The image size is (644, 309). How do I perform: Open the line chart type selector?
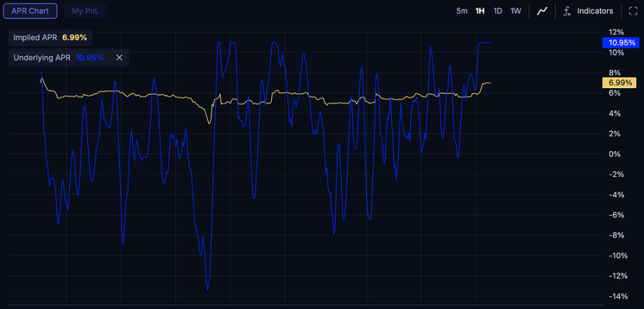tap(542, 10)
